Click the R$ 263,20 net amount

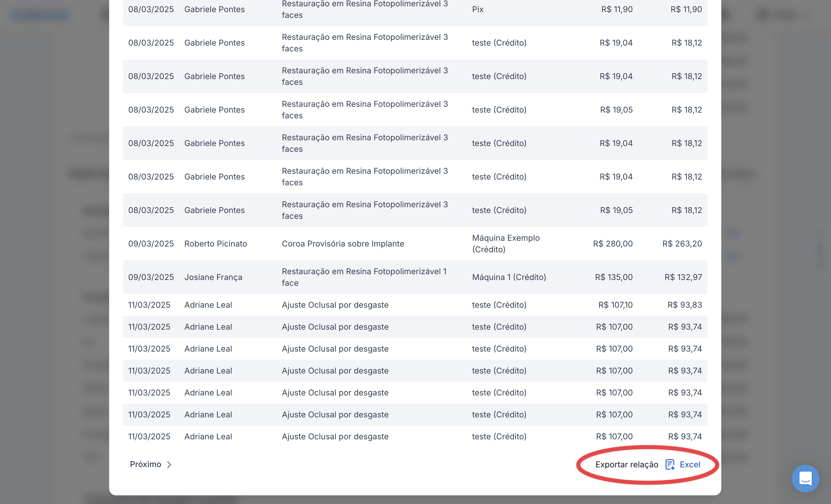pos(682,243)
